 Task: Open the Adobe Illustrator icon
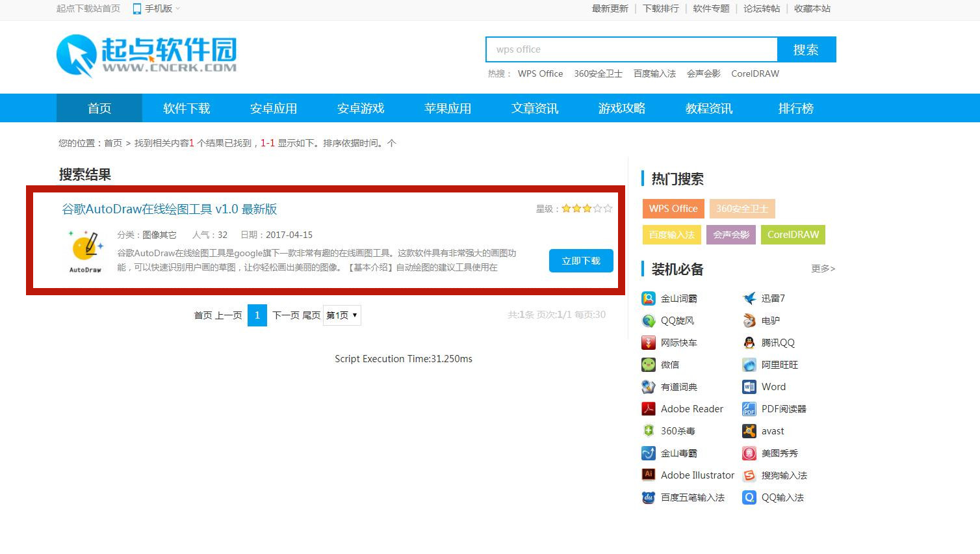pyautogui.click(x=648, y=475)
